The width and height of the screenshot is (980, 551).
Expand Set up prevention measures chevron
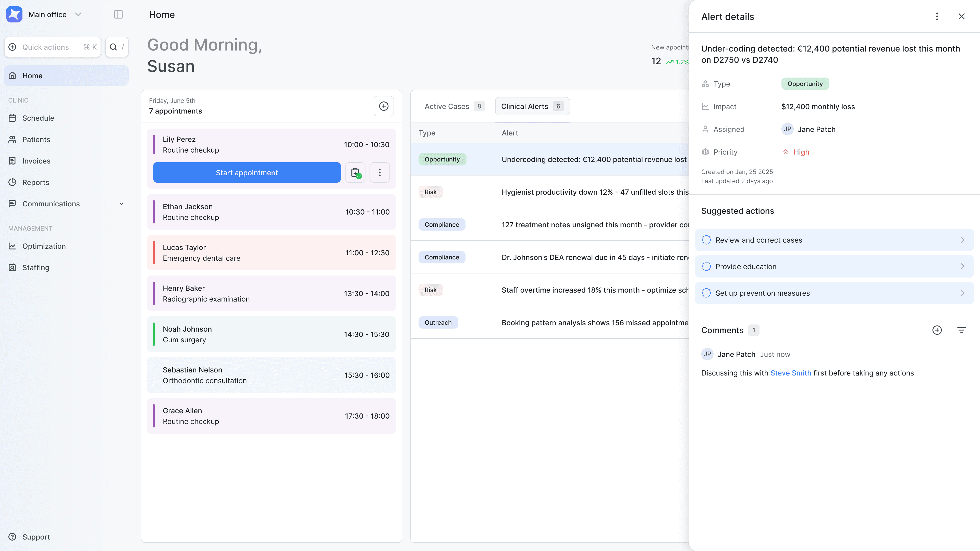tap(962, 293)
